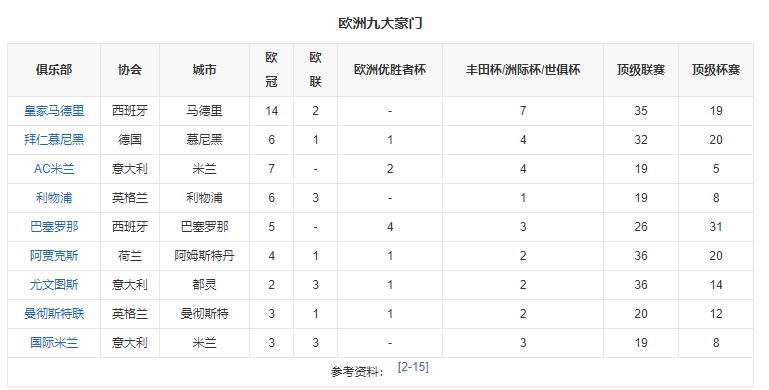The height and width of the screenshot is (390, 769).
Task: Click the 丰田杯/洲际杯/世俱杯 column header
Action: [x=523, y=70]
